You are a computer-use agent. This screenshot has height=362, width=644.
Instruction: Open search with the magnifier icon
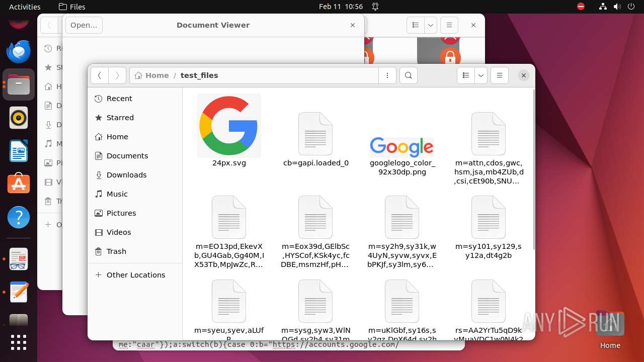click(x=409, y=75)
